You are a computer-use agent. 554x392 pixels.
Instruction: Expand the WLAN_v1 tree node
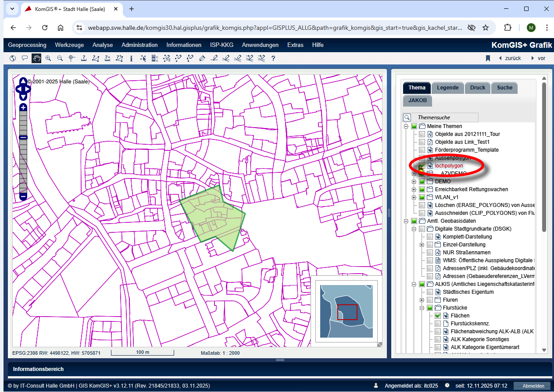tap(414, 197)
